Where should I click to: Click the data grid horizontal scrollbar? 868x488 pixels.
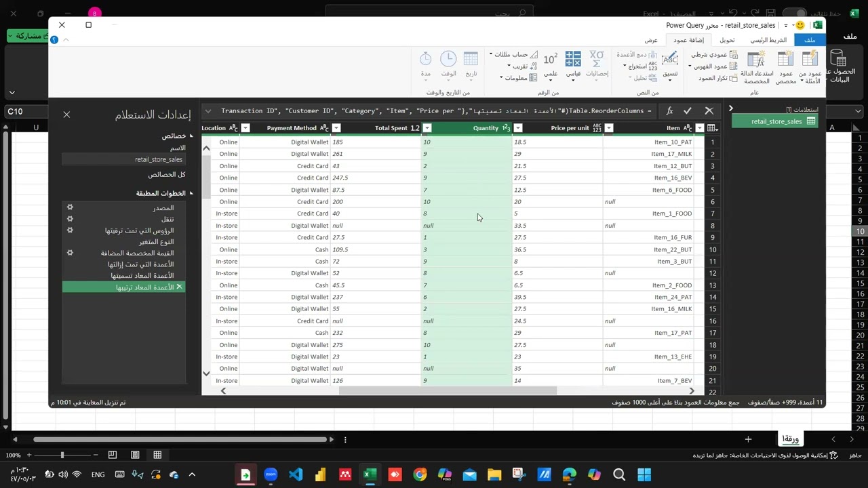pos(448,390)
